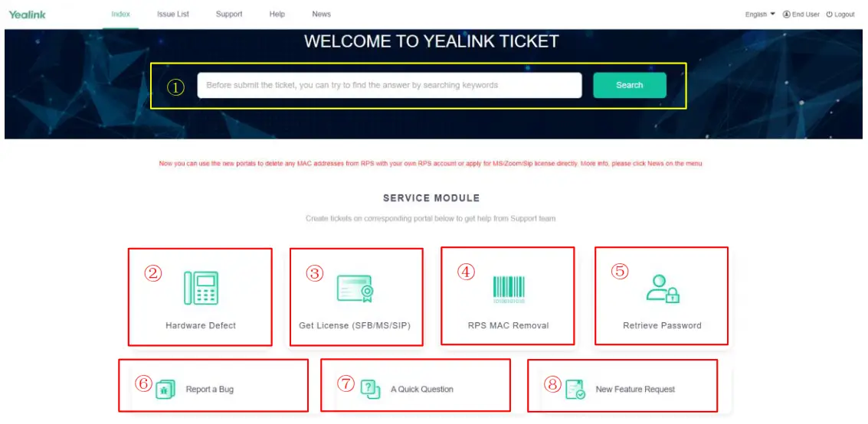Open the Support menu item
The image size is (868, 424).
tap(229, 15)
